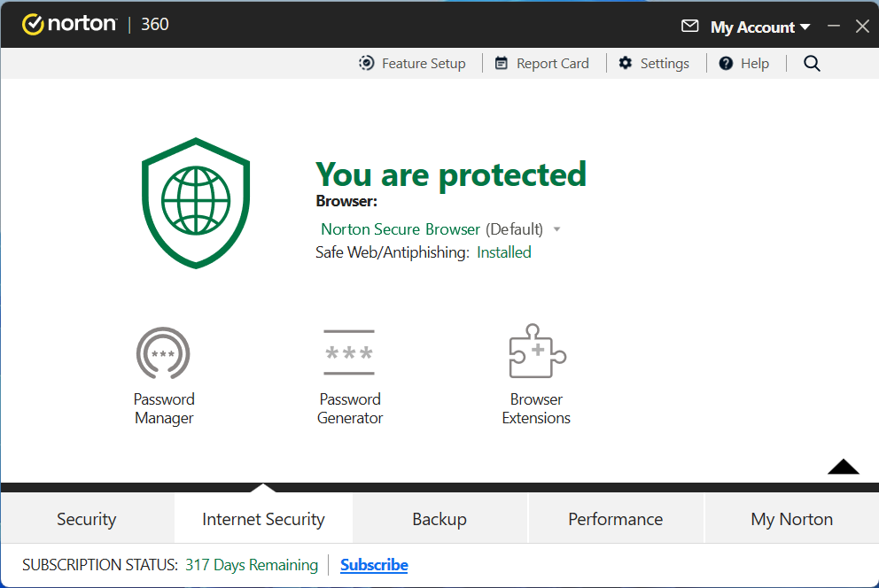Select the Internet Security tab
This screenshot has width=879, height=588.
[x=263, y=518]
